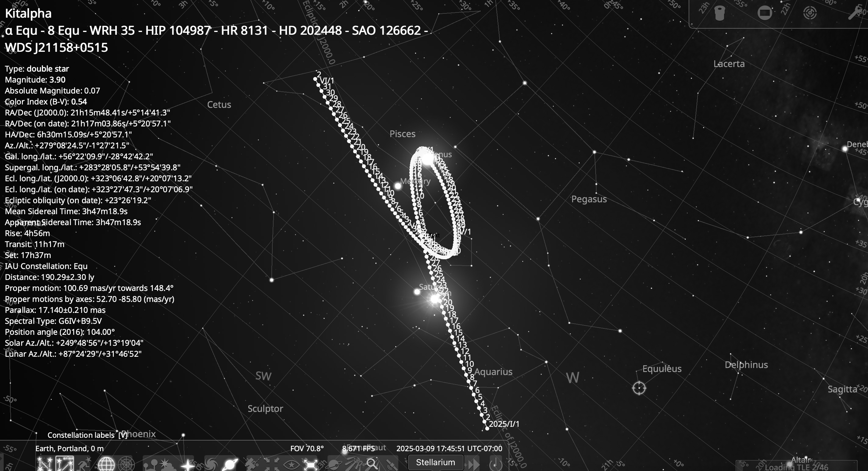
Task: Click the Earth, Portland location text
Action: click(70, 448)
